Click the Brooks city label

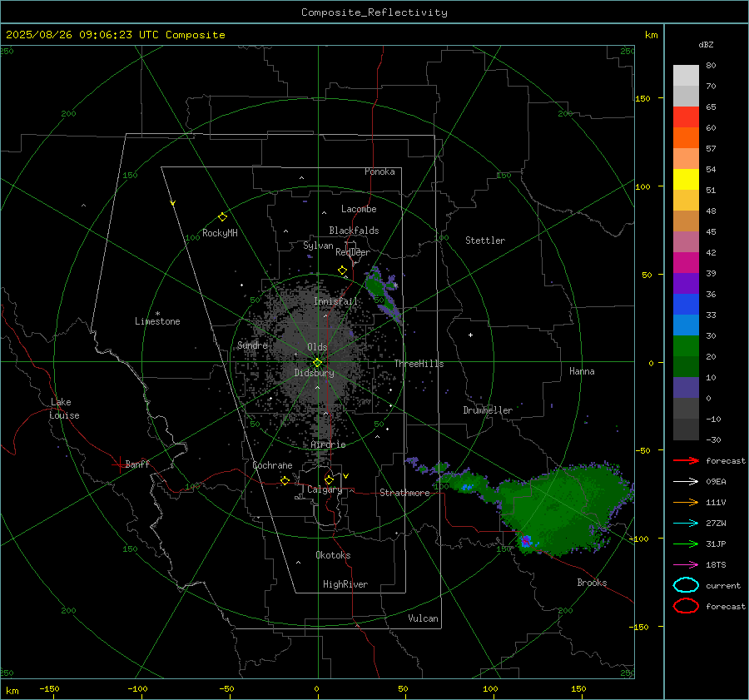(x=592, y=583)
